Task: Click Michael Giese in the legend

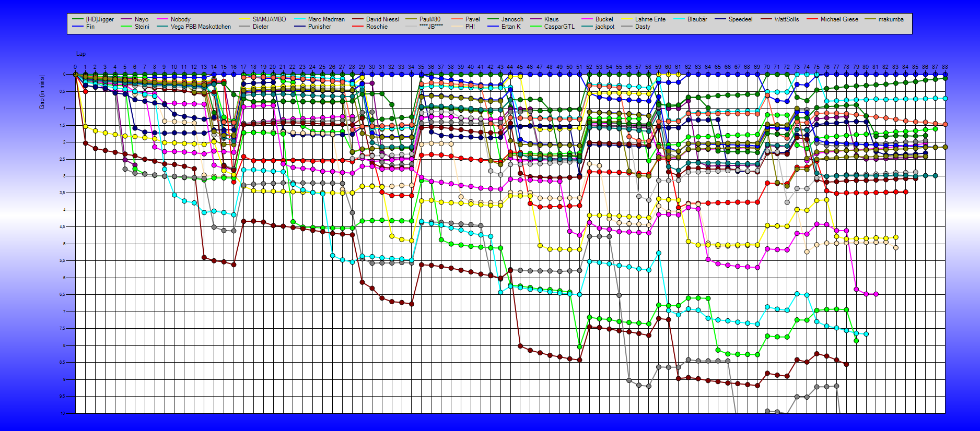Action: click(833, 19)
